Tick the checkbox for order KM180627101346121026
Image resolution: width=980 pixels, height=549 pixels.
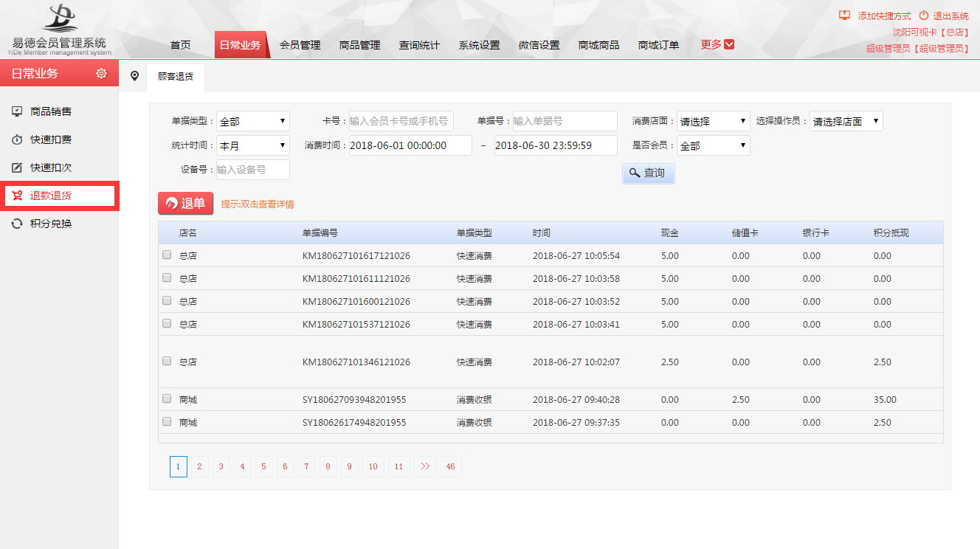point(166,362)
